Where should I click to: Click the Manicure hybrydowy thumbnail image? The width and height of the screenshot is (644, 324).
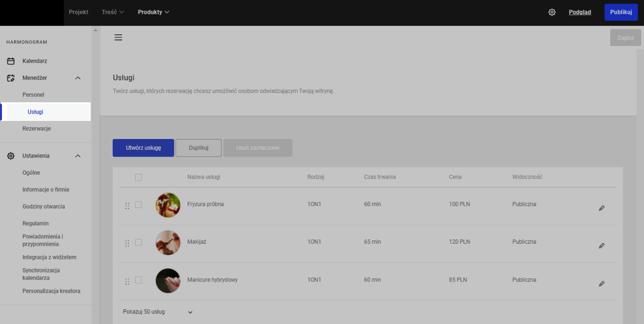pyautogui.click(x=168, y=280)
